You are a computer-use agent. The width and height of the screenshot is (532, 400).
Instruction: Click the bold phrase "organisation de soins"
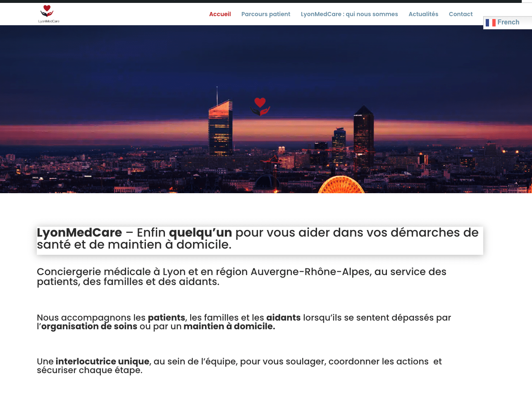pos(90,326)
